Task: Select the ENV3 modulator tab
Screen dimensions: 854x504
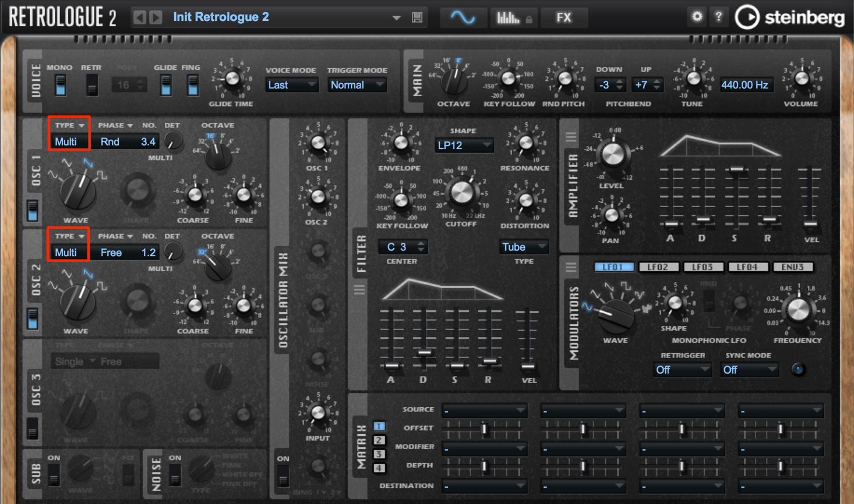Action: [792, 267]
